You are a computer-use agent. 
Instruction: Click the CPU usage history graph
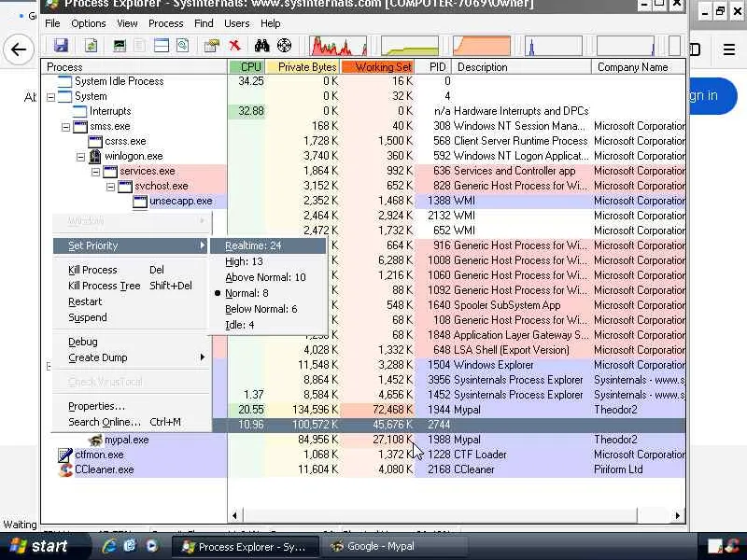338,46
